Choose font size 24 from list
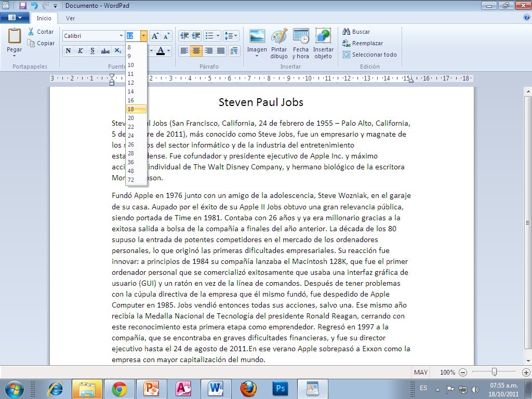This screenshot has height=399, width=532. click(x=137, y=136)
